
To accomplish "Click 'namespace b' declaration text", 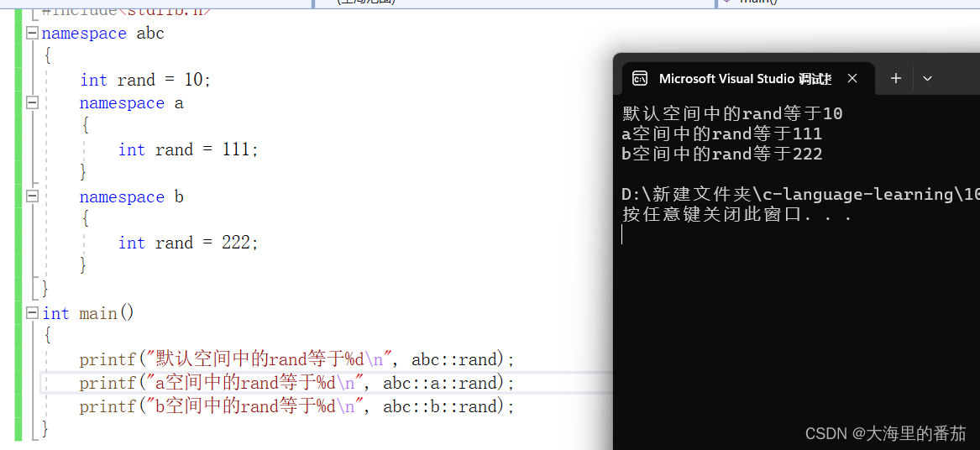I will pyautogui.click(x=131, y=196).
